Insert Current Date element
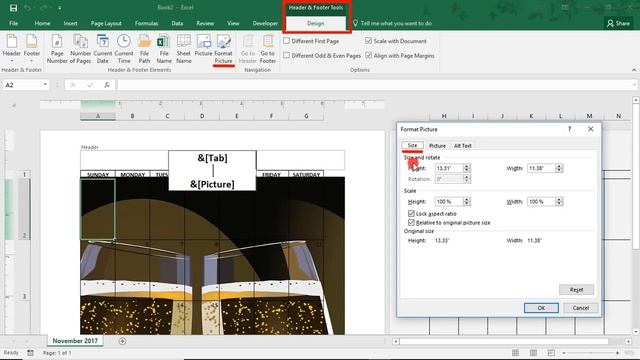Image resolution: width=640 pixels, height=360 pixels. (x=102, y=49)
